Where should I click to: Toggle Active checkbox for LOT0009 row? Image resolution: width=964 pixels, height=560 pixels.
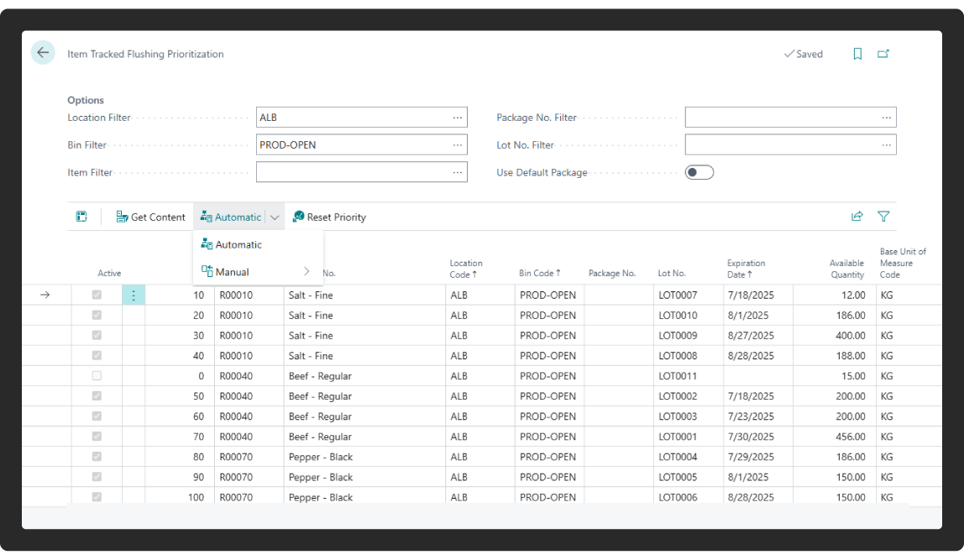pyautogui.click(x=97, y=336)
